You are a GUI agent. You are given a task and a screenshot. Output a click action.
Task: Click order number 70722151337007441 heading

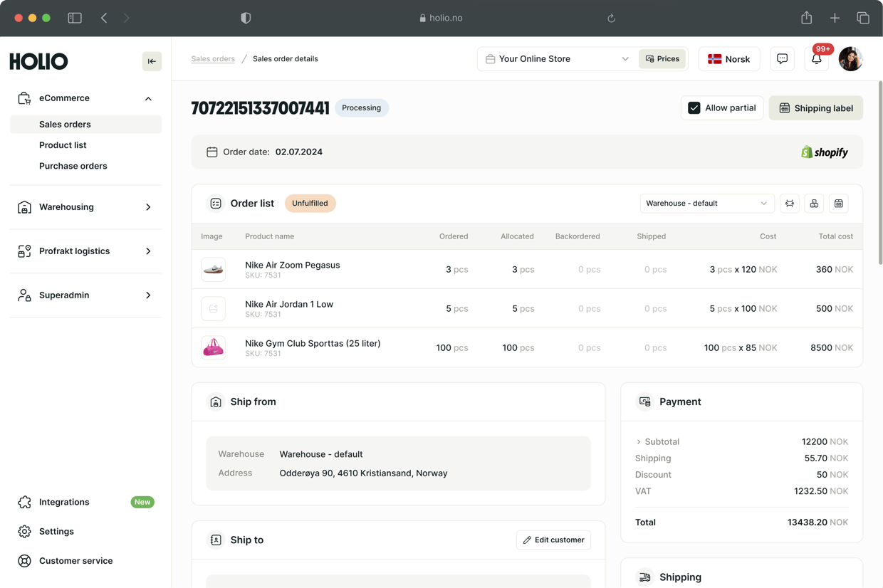click(x=260, y=108)
